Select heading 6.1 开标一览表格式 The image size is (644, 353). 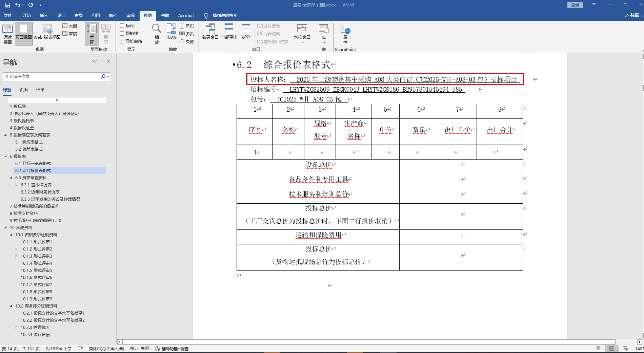[33, 164]
